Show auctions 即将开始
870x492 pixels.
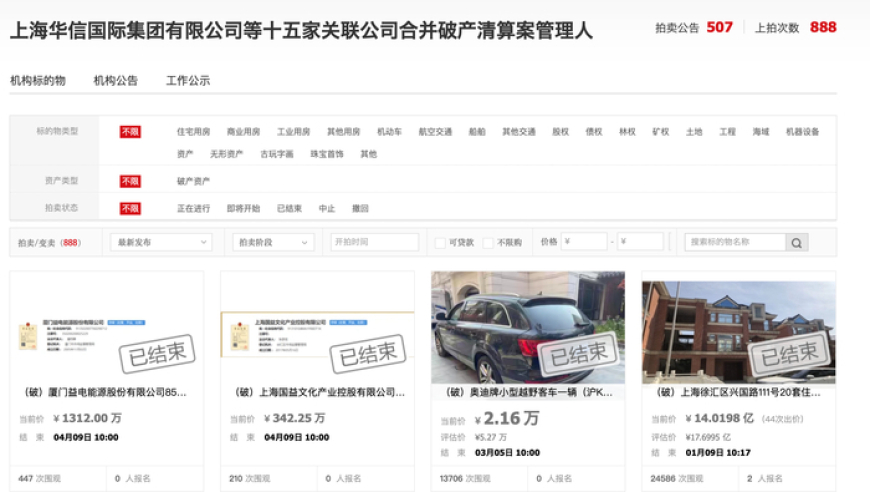(243, 209)
